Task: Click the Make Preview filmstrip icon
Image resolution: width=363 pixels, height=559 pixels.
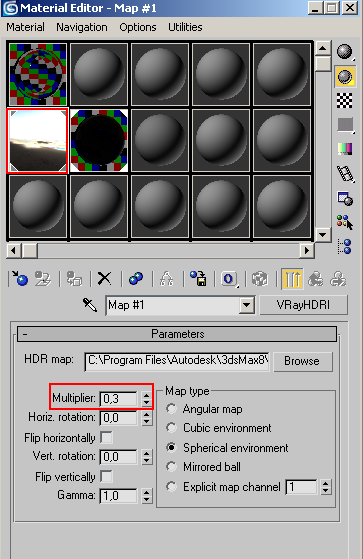Action: coord(346,174)
